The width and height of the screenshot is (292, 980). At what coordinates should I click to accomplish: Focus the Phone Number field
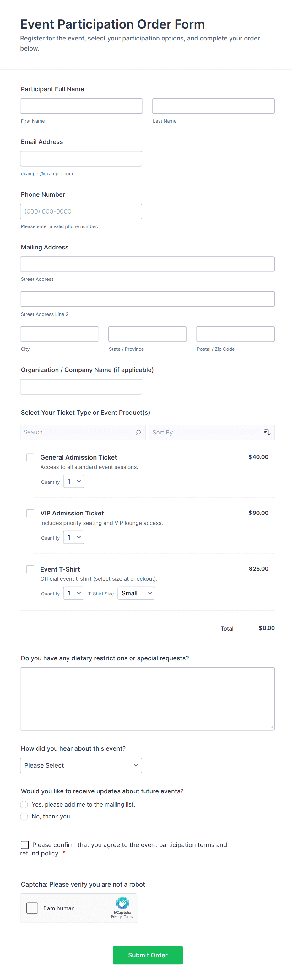click(81, 211)
